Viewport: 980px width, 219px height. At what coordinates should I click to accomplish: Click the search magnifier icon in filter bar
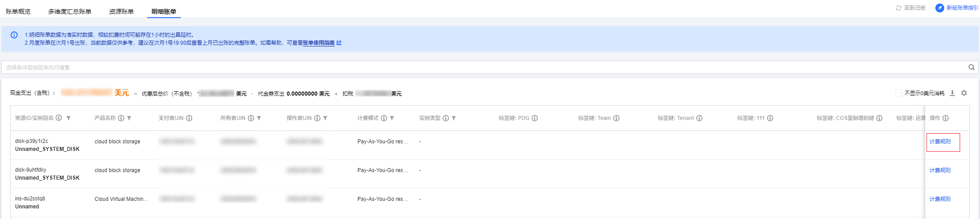971,67
